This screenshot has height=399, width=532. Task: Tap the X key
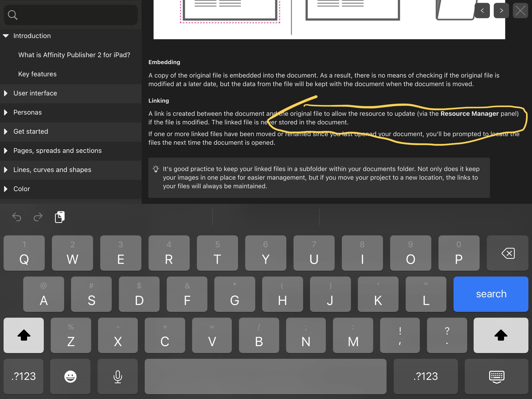[118, 335]
